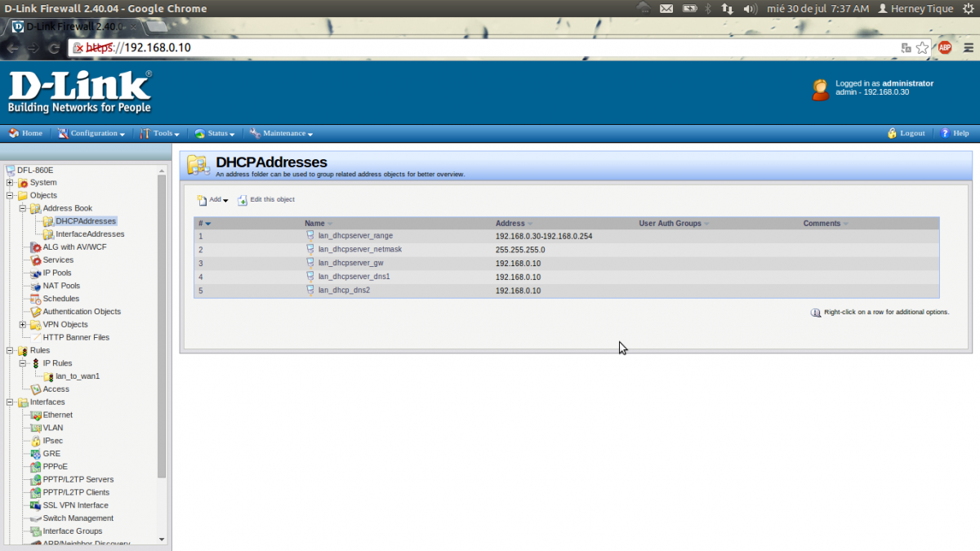
Task: Open the mail indicator in top panel
Action: click(666, 8)
